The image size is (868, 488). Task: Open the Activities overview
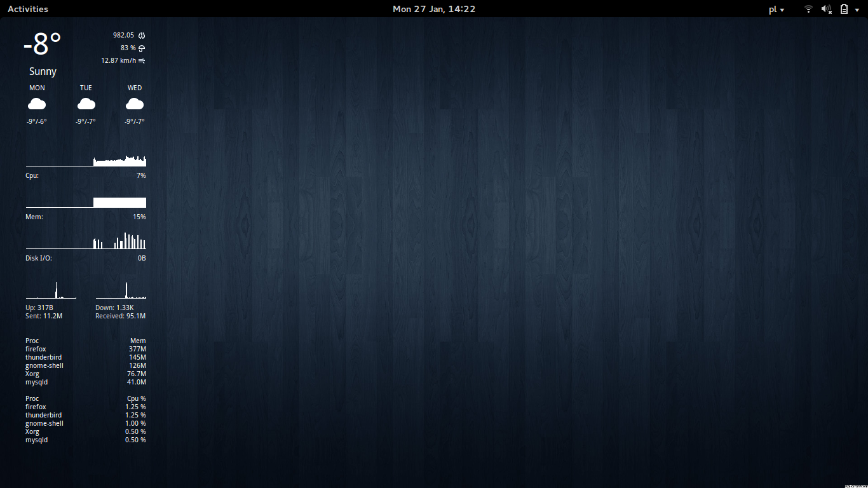[27, 9]
